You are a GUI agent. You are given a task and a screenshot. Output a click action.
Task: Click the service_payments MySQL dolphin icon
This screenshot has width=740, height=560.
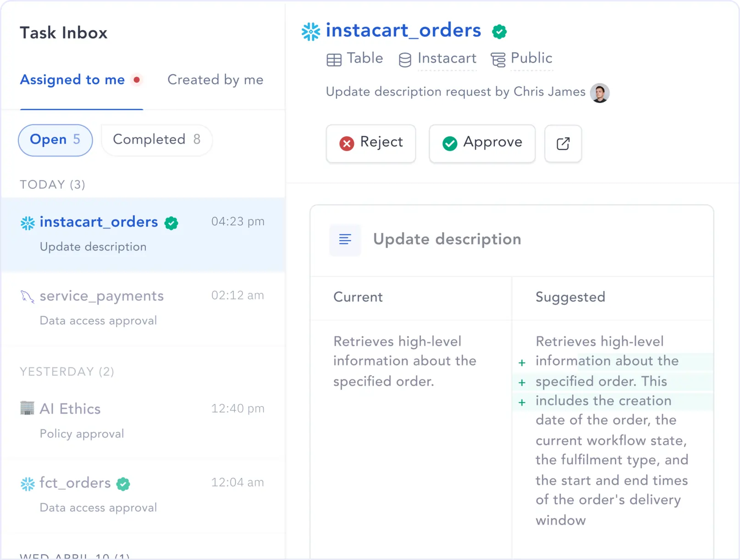click(27, 297)
